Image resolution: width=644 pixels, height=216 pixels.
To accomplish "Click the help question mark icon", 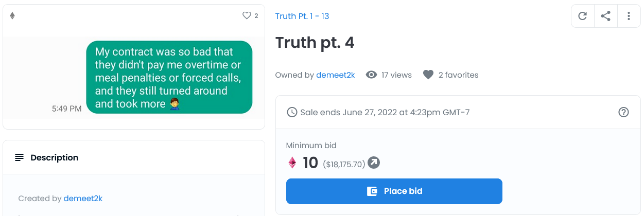I will pyautogui.click(x=623, y=112).
